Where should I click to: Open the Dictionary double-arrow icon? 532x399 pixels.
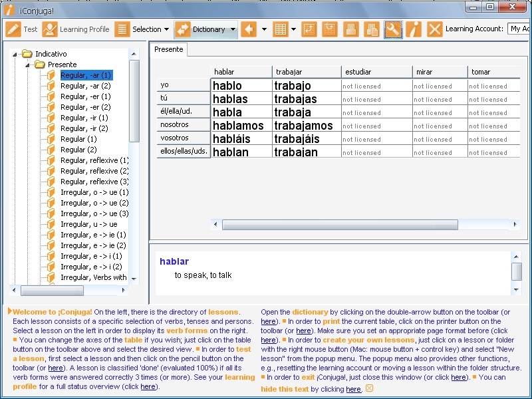coord(182,29)
